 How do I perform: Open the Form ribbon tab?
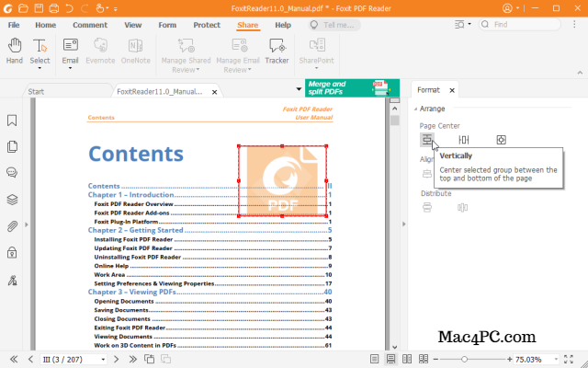click(x=167, y=25)
